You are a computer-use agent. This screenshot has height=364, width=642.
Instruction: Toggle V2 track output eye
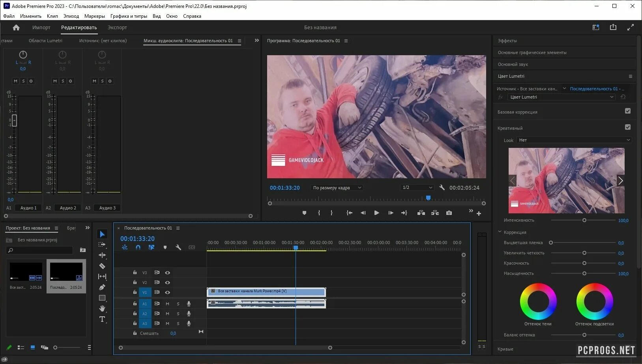click(x=168, y=282)
